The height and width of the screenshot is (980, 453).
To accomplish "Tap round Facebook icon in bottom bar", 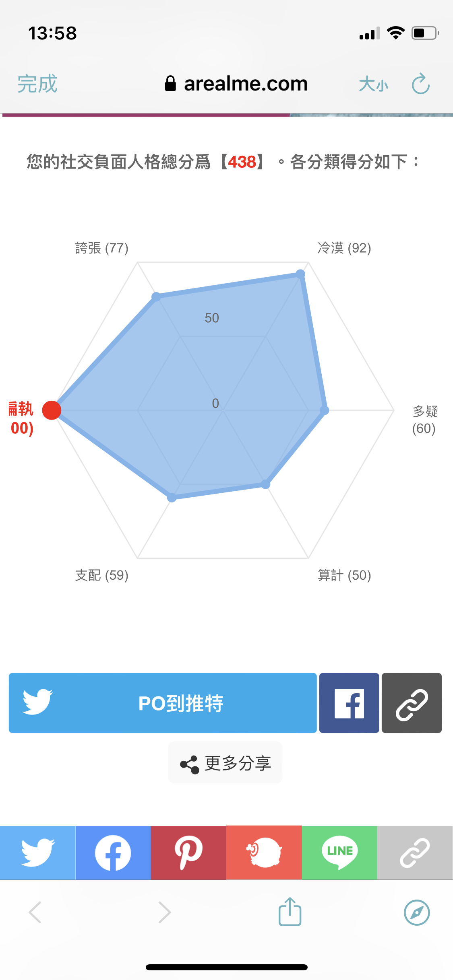I will (x=113, y=853).
